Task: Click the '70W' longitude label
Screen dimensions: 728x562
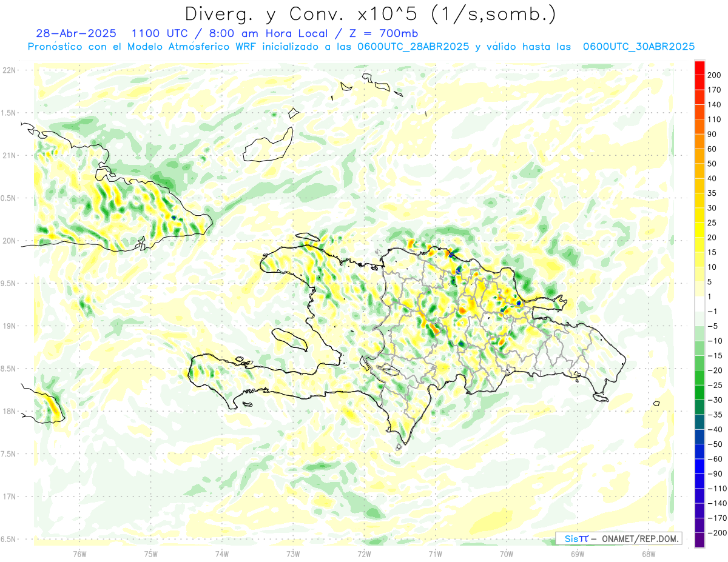Action: pos(506,554)
